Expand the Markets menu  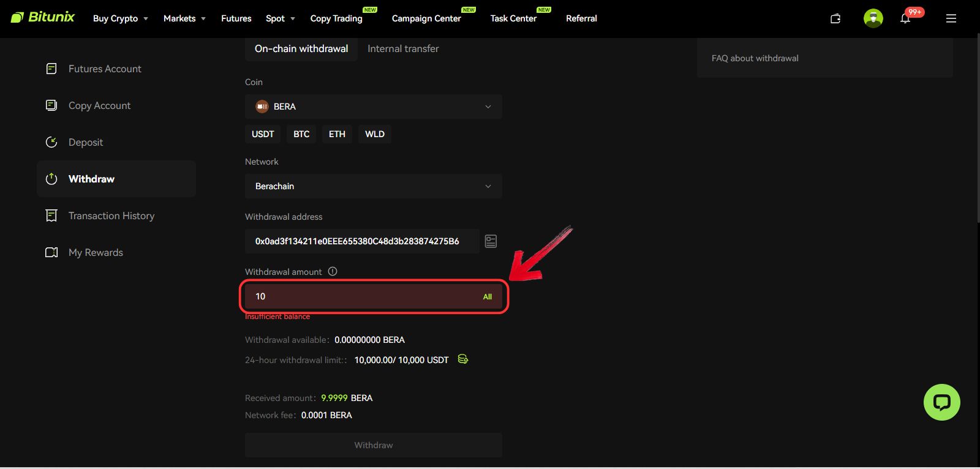pos(184,18)
